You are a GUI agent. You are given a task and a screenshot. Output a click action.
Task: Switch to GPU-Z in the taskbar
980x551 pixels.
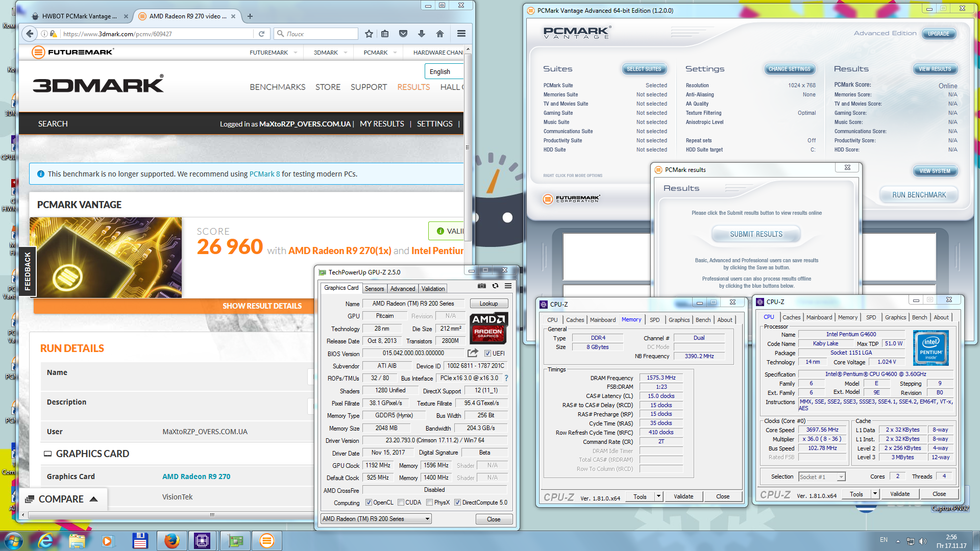pyautogui.click(x=235, y=541)
